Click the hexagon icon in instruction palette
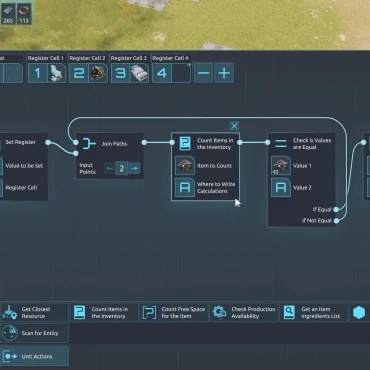This screenshot has width=370, height=370. [x=359, y=313]
